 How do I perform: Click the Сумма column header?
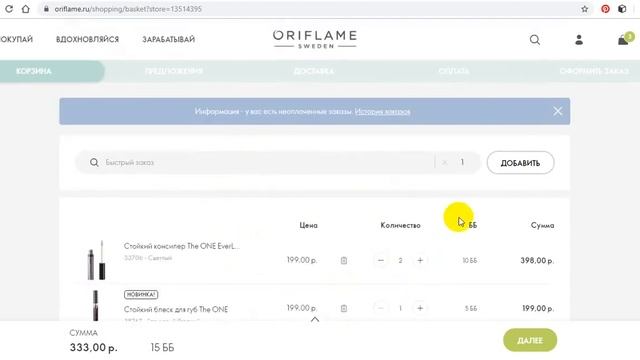point(542,225)
